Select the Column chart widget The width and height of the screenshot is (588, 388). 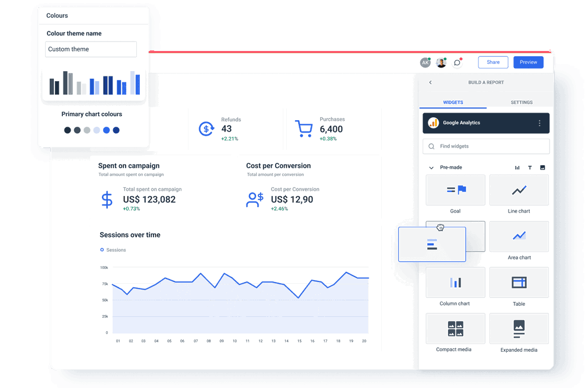point(455,283)
